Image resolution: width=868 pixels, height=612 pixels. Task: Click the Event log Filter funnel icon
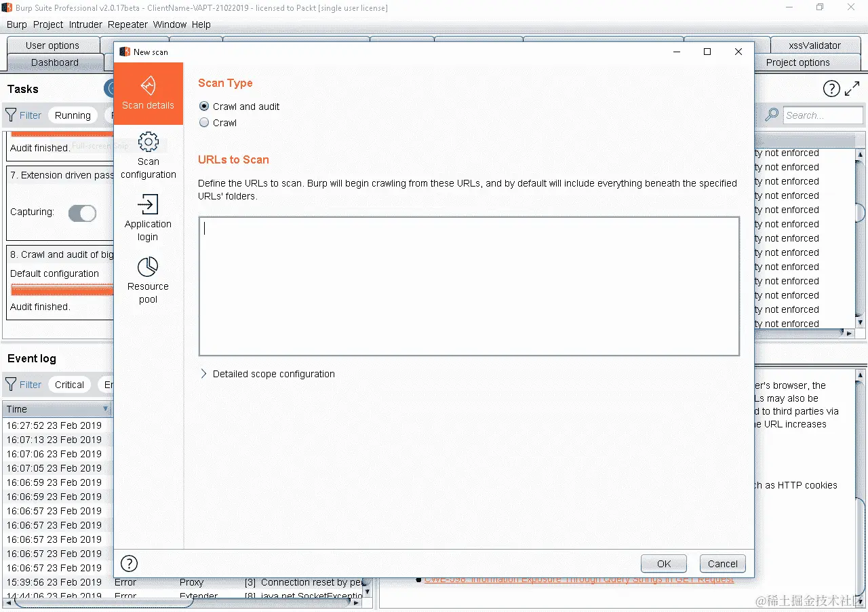click(11, 385)
